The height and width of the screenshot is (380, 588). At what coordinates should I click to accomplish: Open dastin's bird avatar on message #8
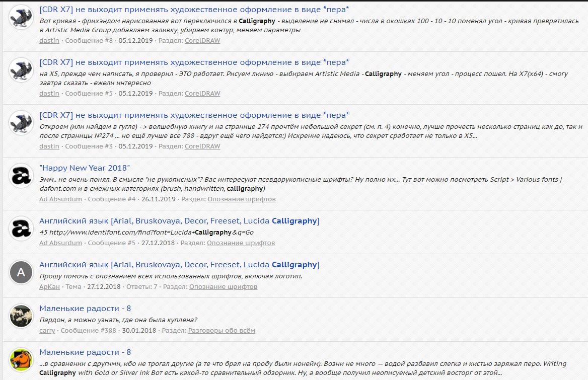(x=21, y=17)
